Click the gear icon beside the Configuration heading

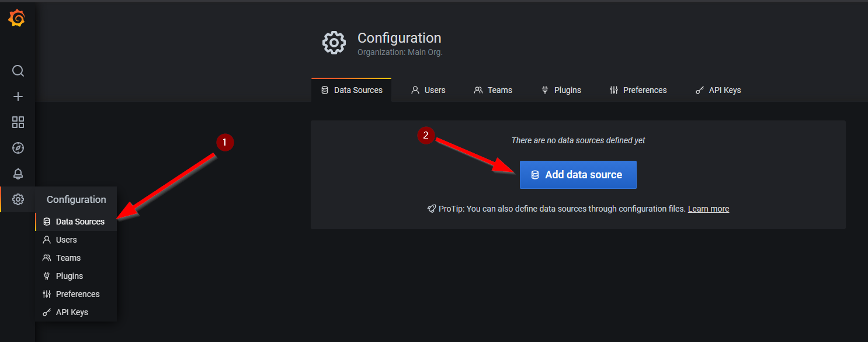(x=334, y=43)
